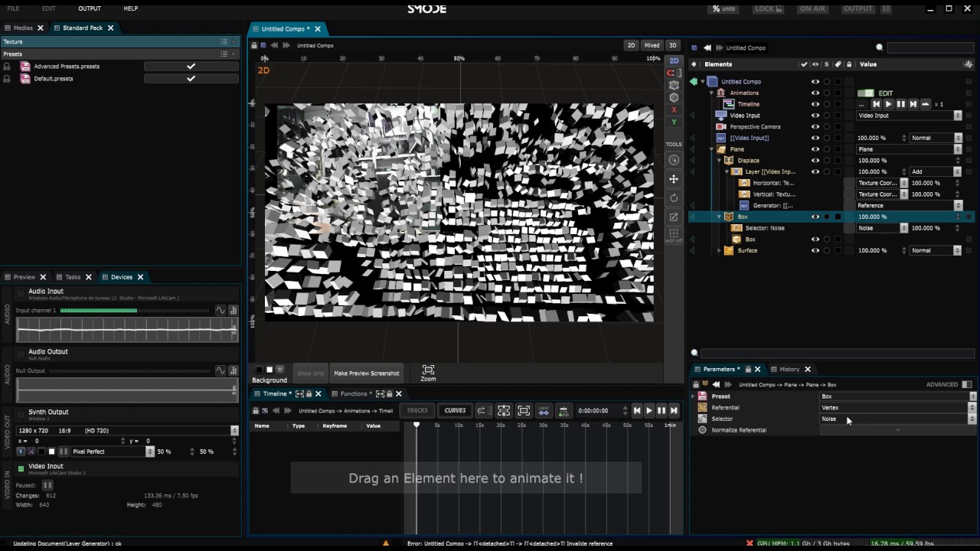The width and height of the screenshot is (980, 551).
Task: Select white background color swatch under viewport
Action: [x=269, y=370]
